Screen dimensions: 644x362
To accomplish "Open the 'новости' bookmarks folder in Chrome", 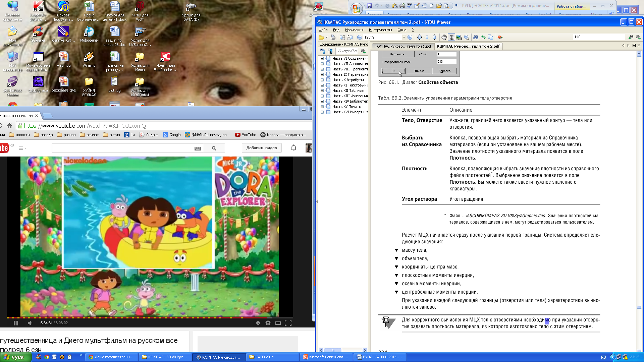I will coord(19,135).
